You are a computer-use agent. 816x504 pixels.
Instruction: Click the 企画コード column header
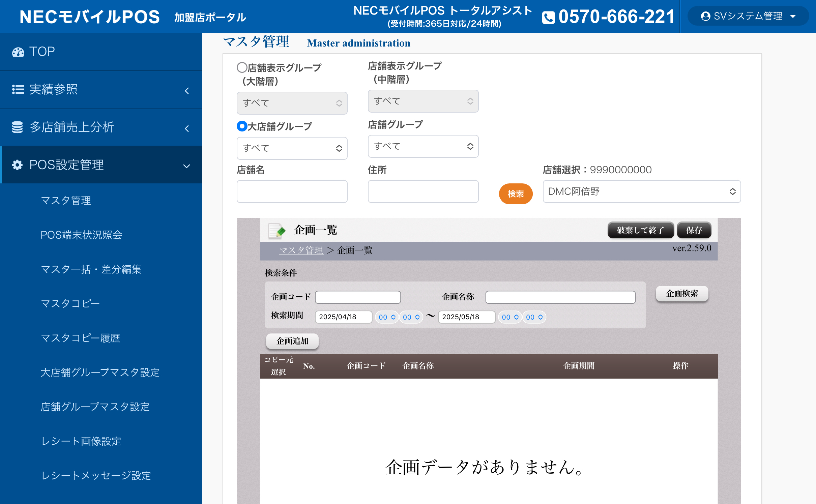pyautogui.click(x=366, y=366)
